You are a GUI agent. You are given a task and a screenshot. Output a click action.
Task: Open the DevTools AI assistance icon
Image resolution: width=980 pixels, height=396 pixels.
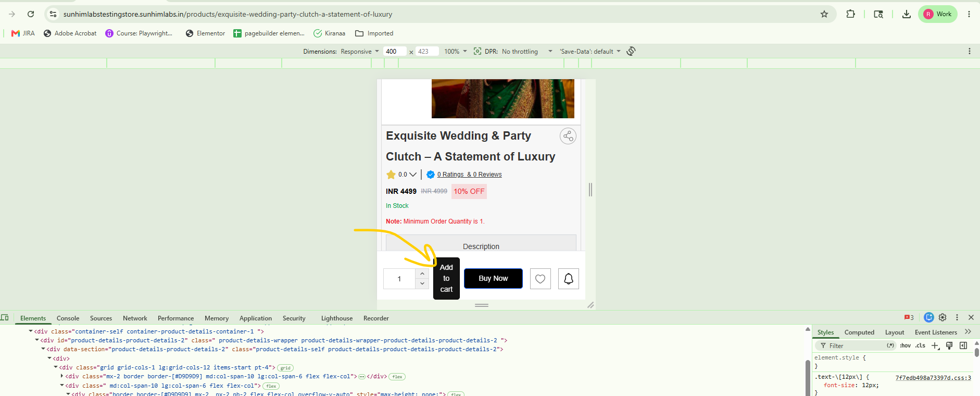pos(929,317)
